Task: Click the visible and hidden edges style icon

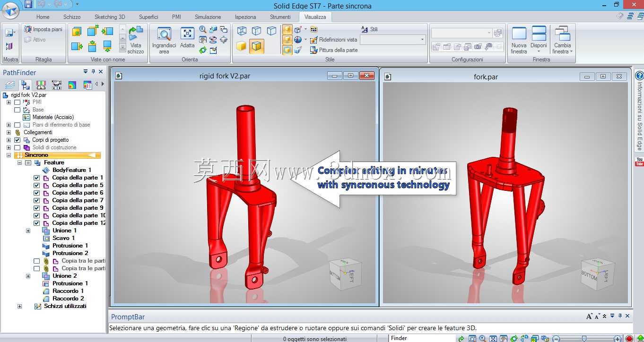Action: (256, 31)
